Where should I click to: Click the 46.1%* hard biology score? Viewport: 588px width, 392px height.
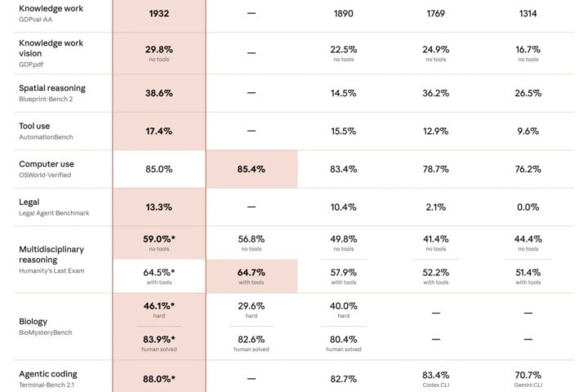click(159, 310)
